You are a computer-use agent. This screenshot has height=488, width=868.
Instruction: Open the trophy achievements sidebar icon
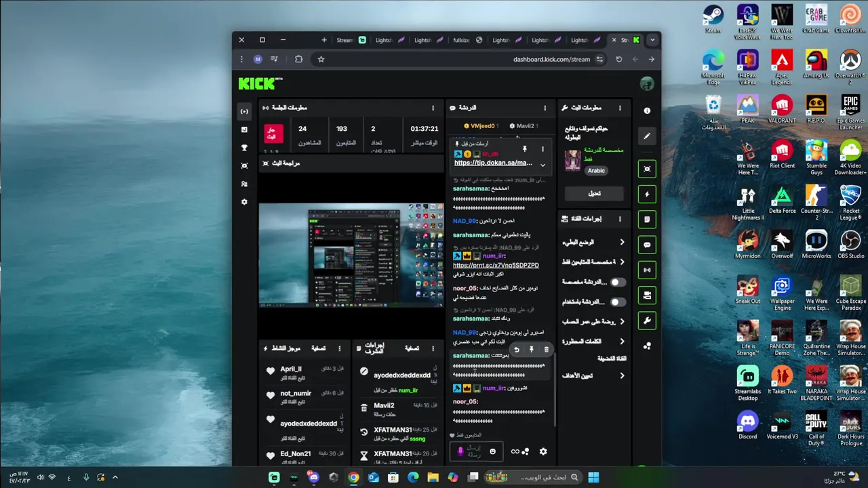pyautogui.click(x=245, y=148)
